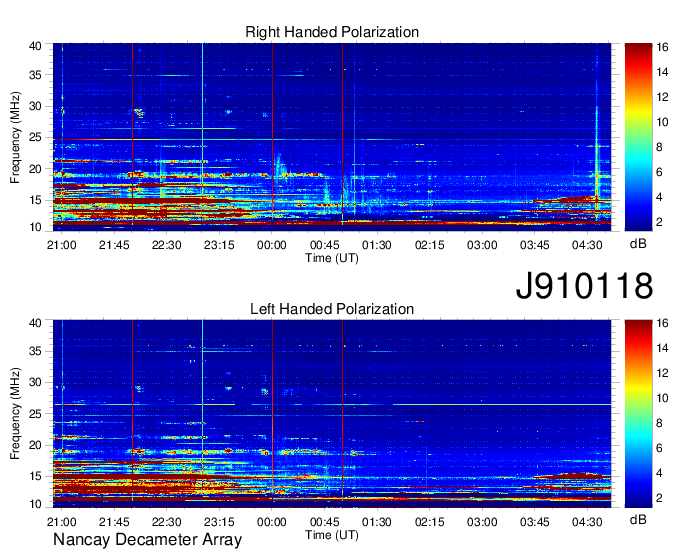
Task: Click the 00:45 time tick on upper plot
Action: coord(324,245)
